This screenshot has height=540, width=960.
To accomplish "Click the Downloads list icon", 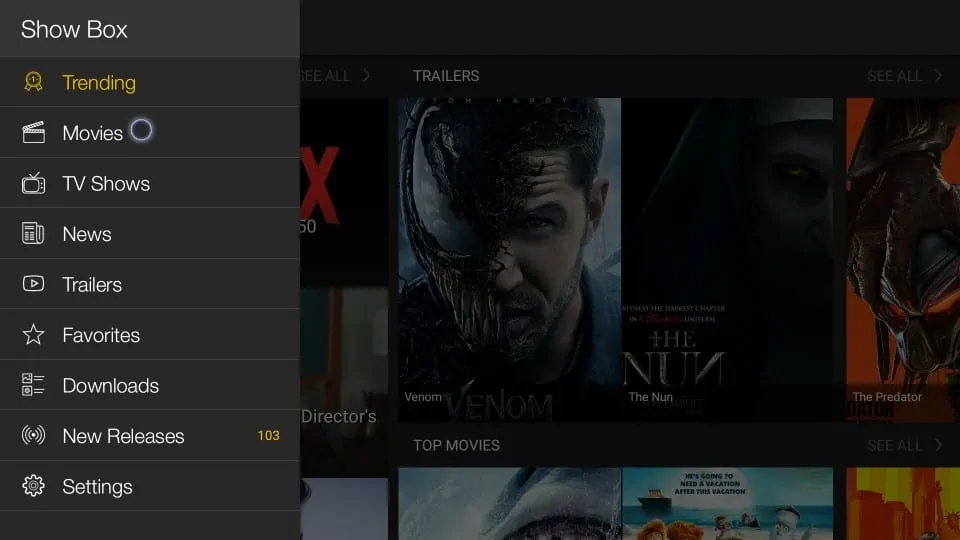I will (33, 385).
